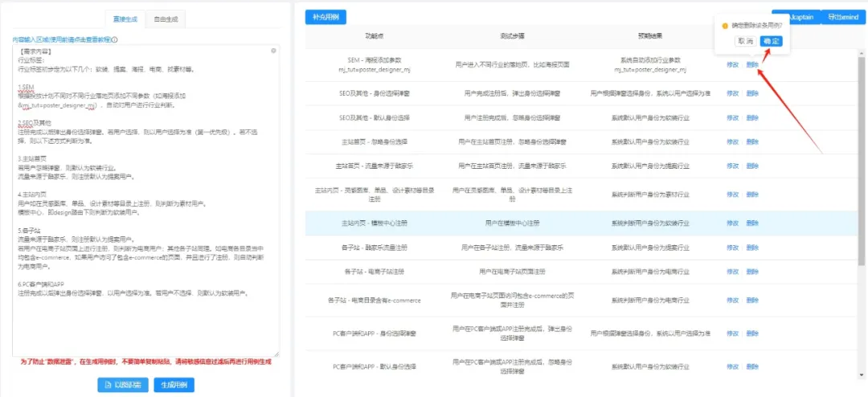Select the '用户在模板中心注册' step cell
Image resolution: width=868 pixels, height=397 pixels.
pyautogui.click(x=512, y=223)
